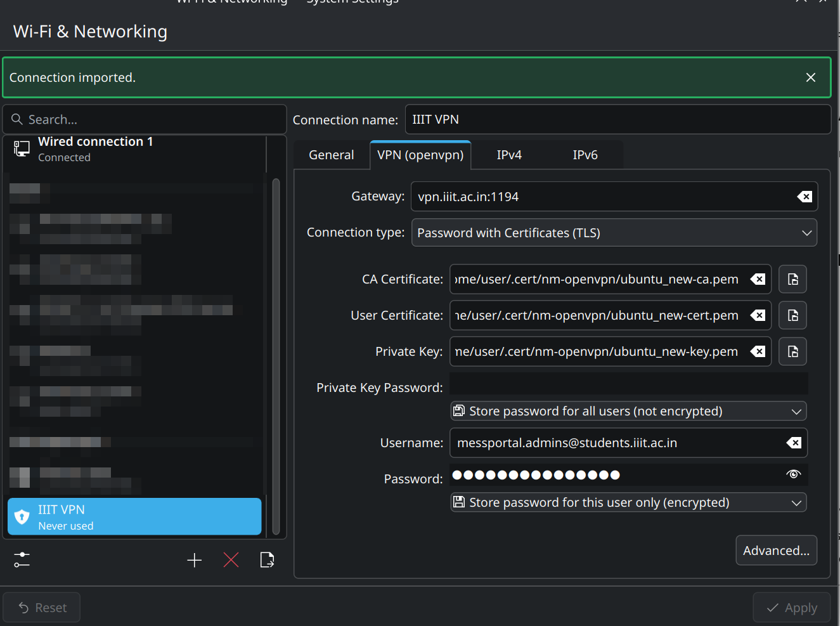
Task: Open the IPv4 tab
Action: pyautogui.click(x=509, y=155)
